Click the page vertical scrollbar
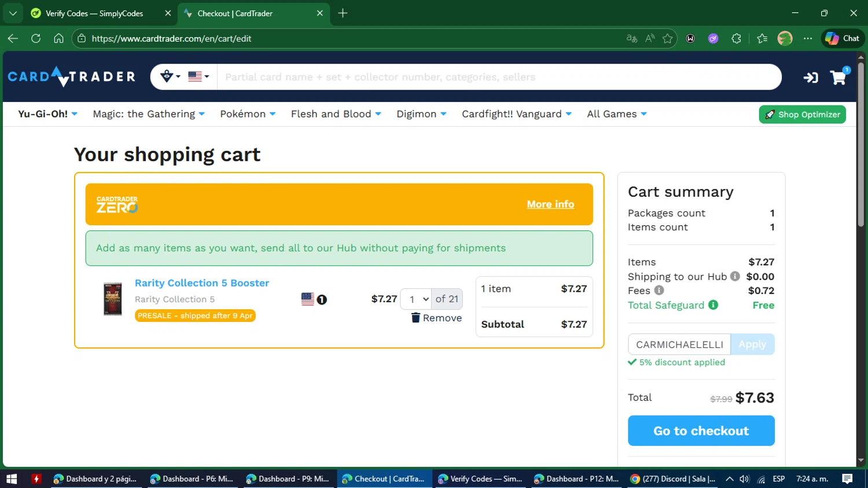Viewport: 868px width, 488px height. pyautogui.click(x=860, y=145)
